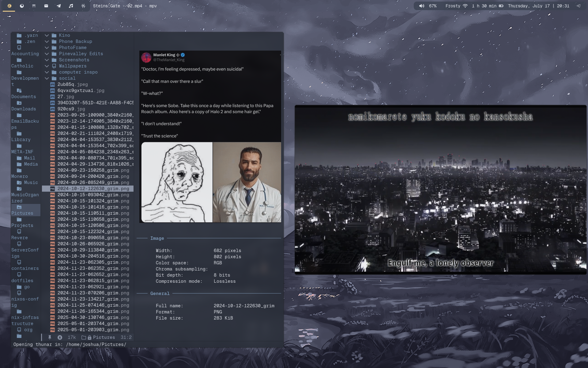Click the Frosty network name
Screen dimensions: 588x368
453,6
